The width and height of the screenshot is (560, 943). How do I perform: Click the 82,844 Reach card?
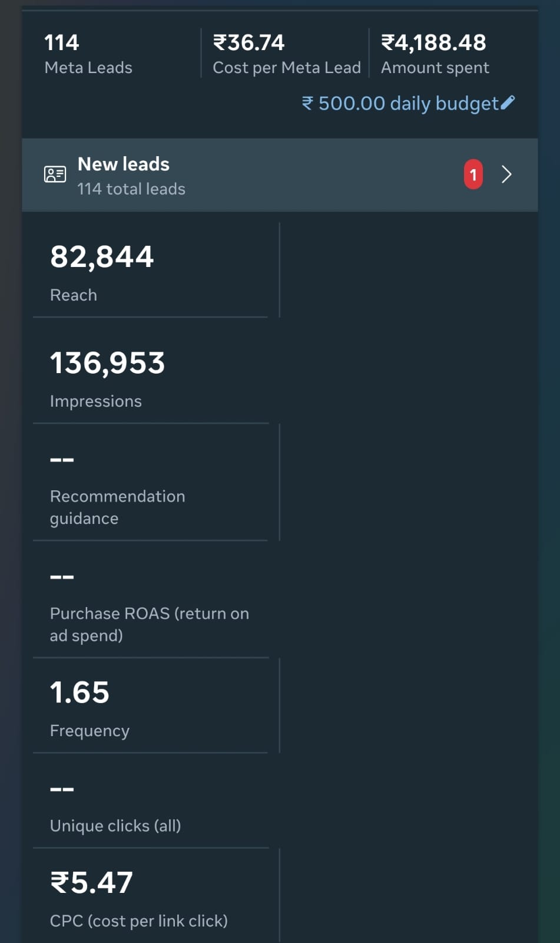tap(150, 271)
